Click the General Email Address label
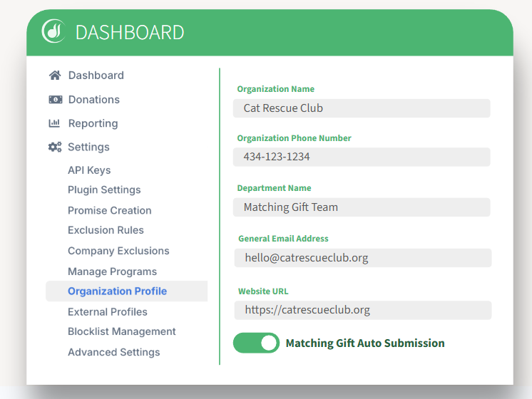This screenshot has height=399, width=532. pos(283,238)
